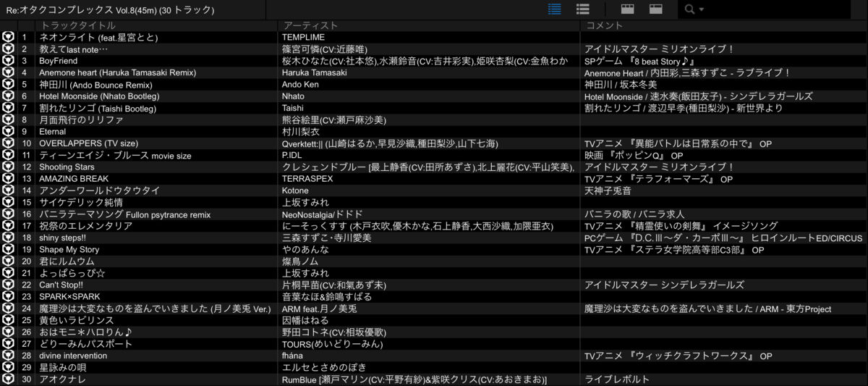Click artist cell TERRASPEX
Screen dimensions: 868x386
point(308,178)
